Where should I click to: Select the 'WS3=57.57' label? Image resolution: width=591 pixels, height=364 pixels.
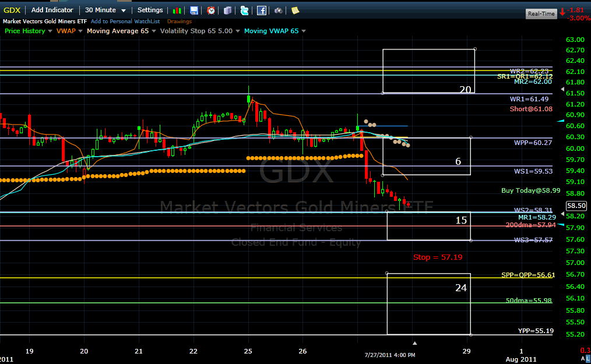click(533, 240)
